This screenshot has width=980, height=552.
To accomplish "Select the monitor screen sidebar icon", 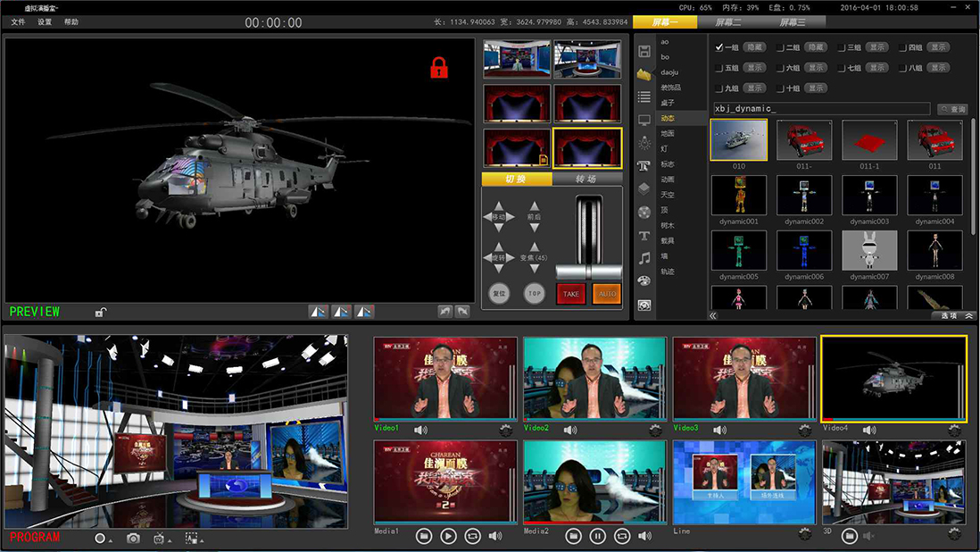I will (644, 120).
